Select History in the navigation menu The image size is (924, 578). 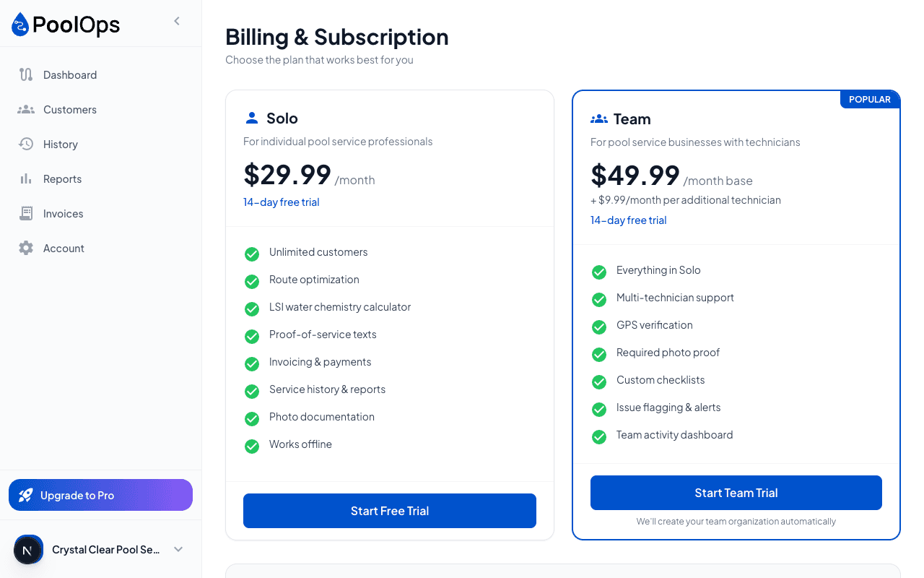[x=60, y=144]
